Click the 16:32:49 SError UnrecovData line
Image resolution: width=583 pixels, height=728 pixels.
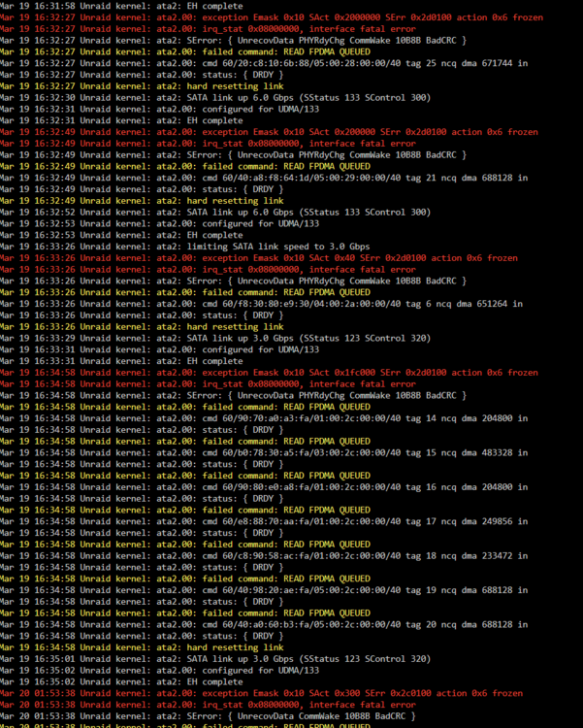pyautogui.click(x=234, y=155)
